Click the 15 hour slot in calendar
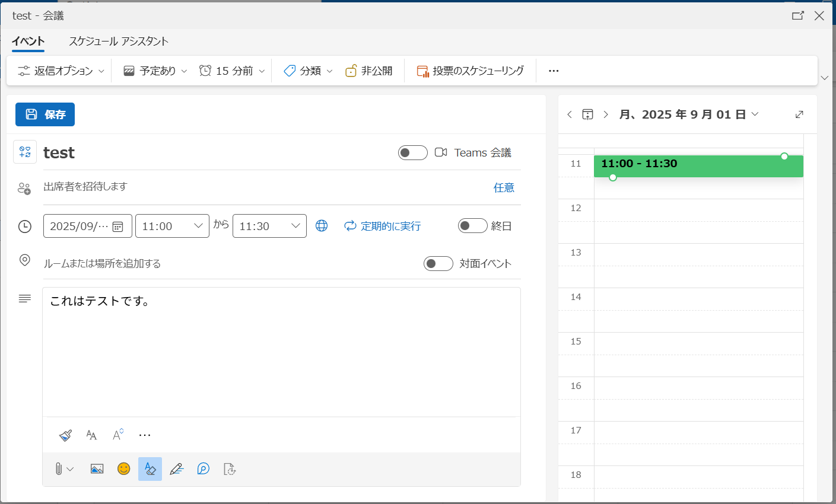 pyautogui.click(x=698, y=343)
